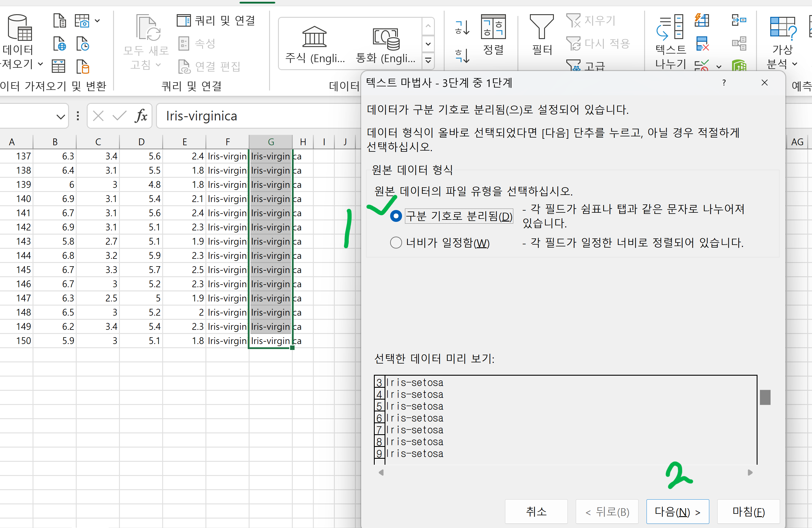The image size is (812, 528).
Task: Select the Delimited radio button
Action: pos(396,216)
